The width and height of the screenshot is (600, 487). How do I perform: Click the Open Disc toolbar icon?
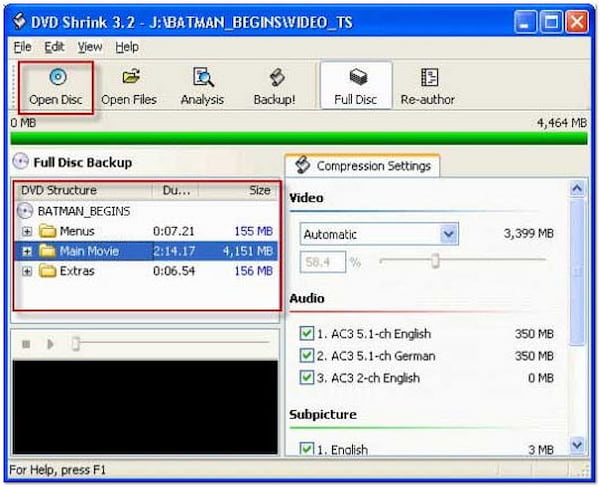(58, 77)
